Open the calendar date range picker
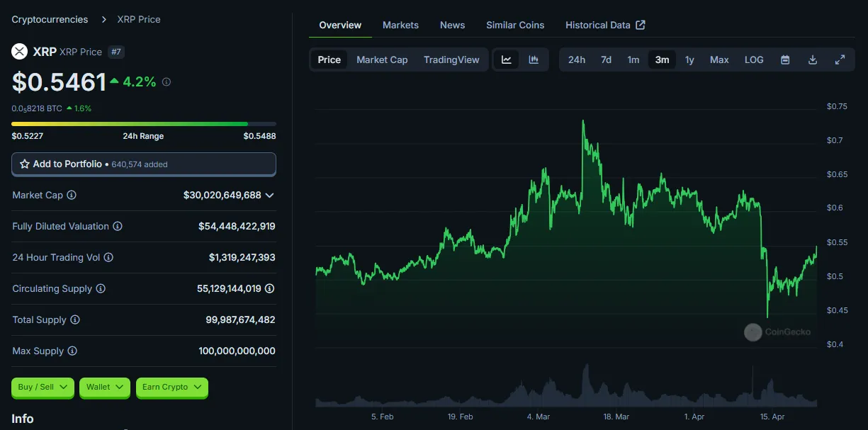This screenshot has width=868, height=430. coord(785,60)
